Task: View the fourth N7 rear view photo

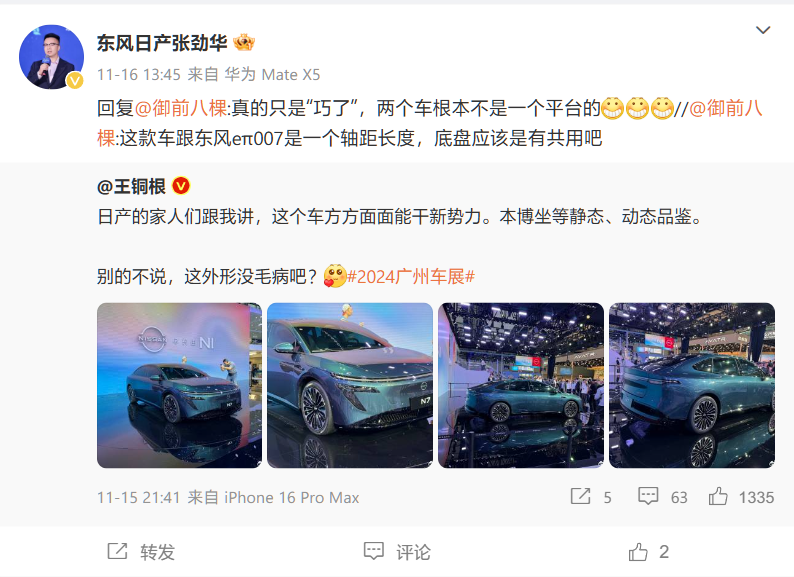Action: tap(692, 385)
